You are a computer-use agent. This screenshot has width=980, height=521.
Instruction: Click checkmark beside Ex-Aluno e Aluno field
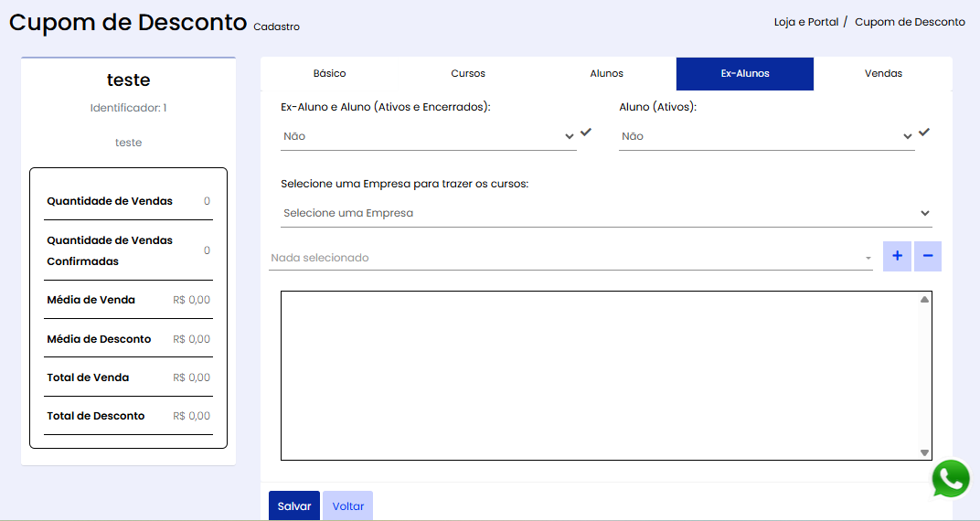tap(586, 133)
